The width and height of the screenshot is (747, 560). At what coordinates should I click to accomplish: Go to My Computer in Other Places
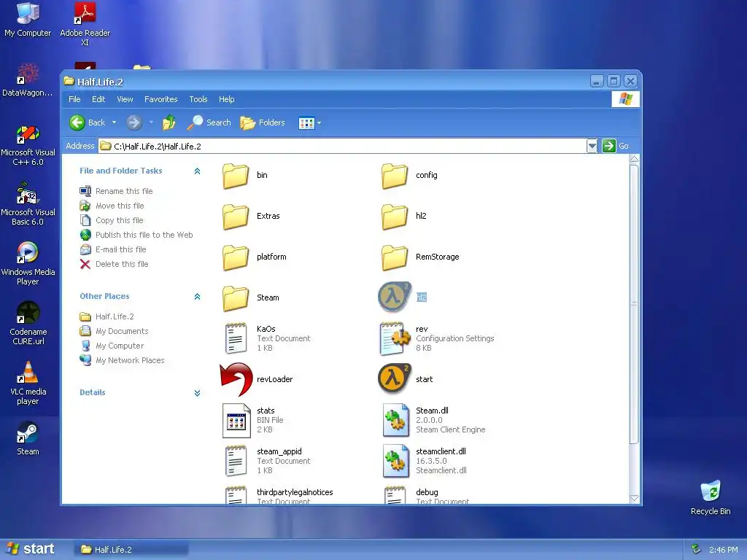120,346
